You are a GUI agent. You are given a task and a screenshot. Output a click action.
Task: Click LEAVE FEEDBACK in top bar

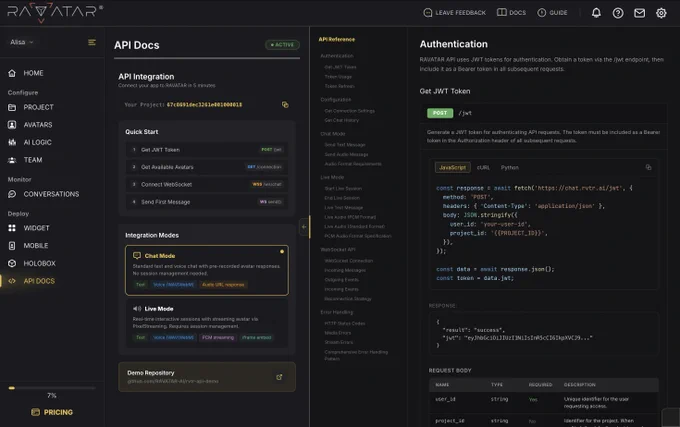(x=454, y=13)
